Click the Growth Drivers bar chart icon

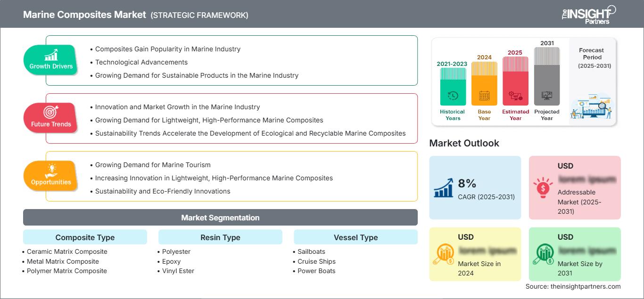pyautogui.click(x=51, y=55)
